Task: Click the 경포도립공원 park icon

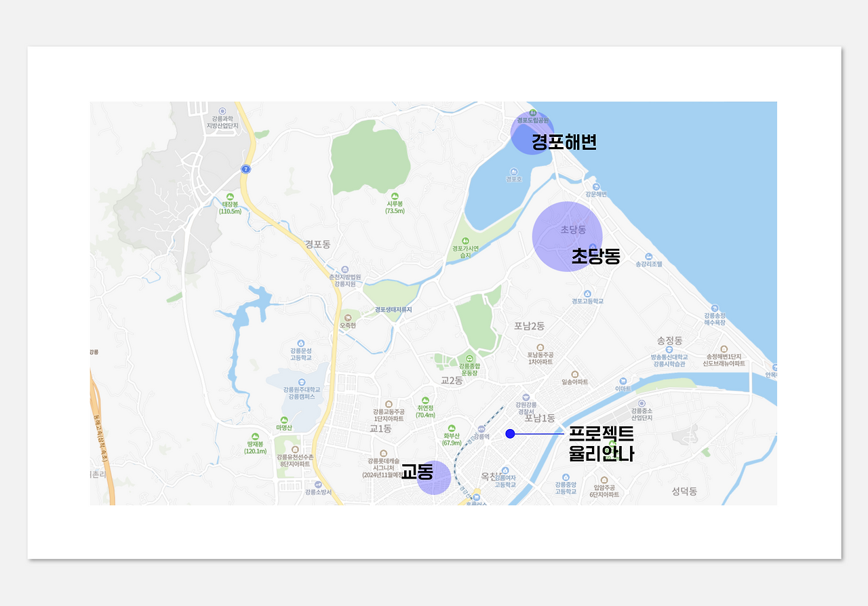Action: click(532, 113)
